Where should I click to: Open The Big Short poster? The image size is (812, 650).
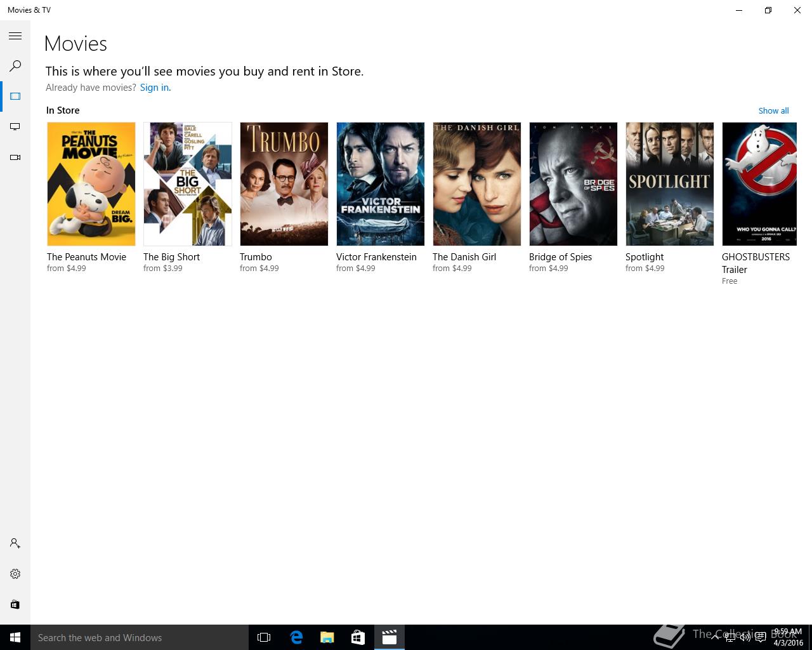tap(188, 184)
